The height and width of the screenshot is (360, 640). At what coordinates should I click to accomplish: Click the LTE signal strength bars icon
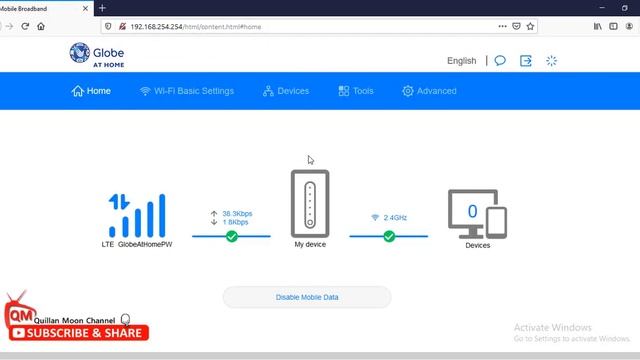point(137,216)
